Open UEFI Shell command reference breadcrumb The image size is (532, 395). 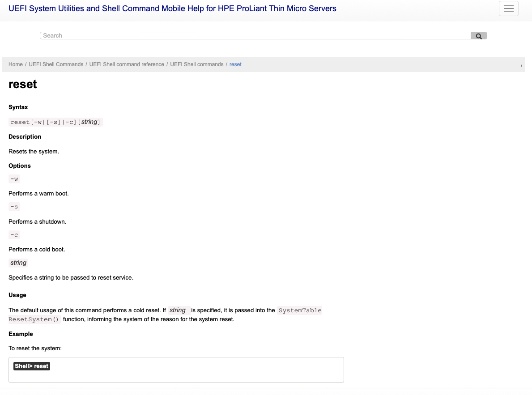point(127,64)
